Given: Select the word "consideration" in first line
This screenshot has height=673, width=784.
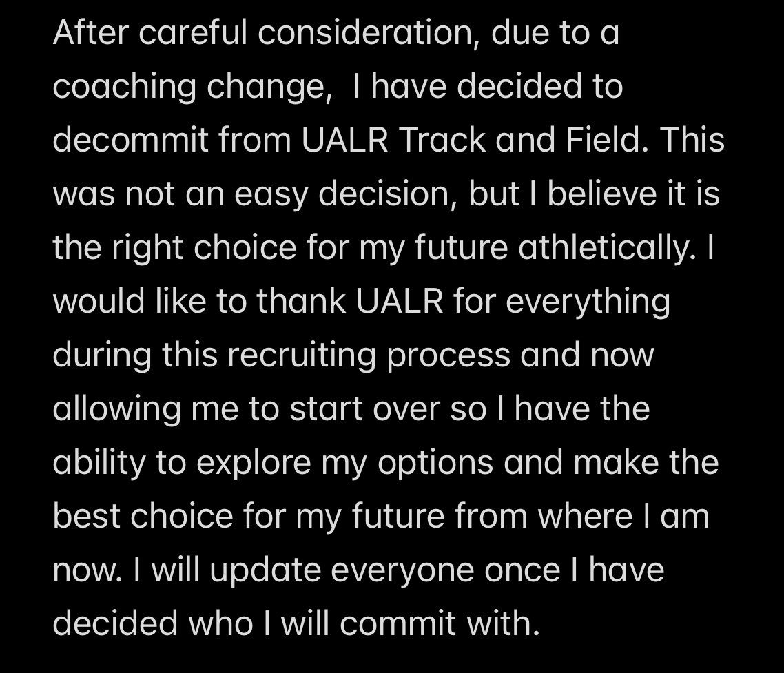Looking at the screenshot, I should tap(365, 32).
